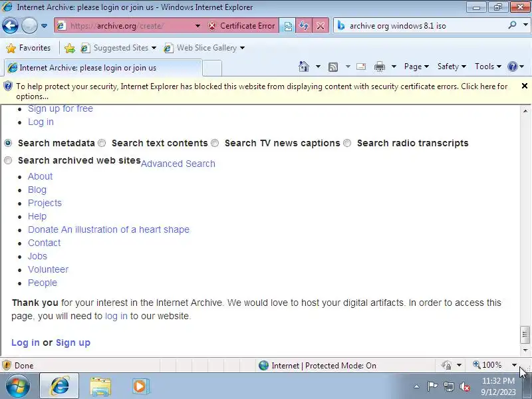The image size is (532, 399).
Task: Click the vertical scrollbar thumb
Action: 525,334
